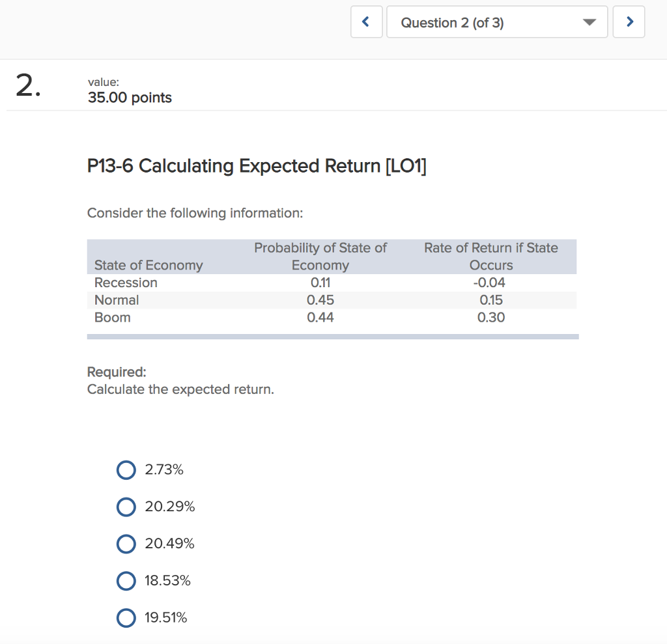667x644 pixels.
Task: Pick the 18.53% answer choice
Action: click(x=126, y=581)
